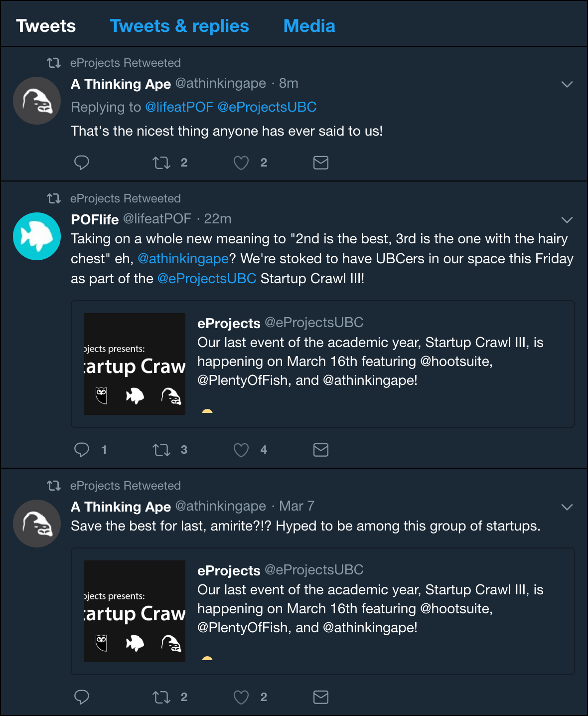Open the POFlife tweet's chevron menu
The width and height of the screenshot is (588, 716).
coord(567,220)
